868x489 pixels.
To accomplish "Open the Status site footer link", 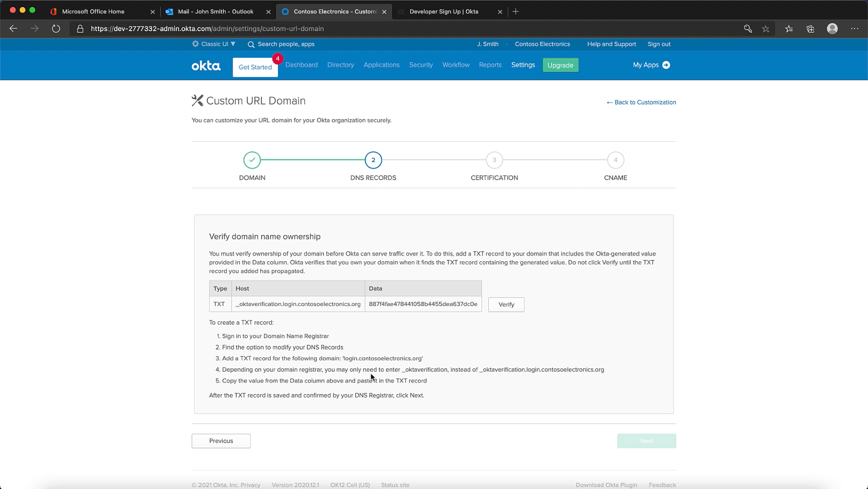I will (395, 485).
